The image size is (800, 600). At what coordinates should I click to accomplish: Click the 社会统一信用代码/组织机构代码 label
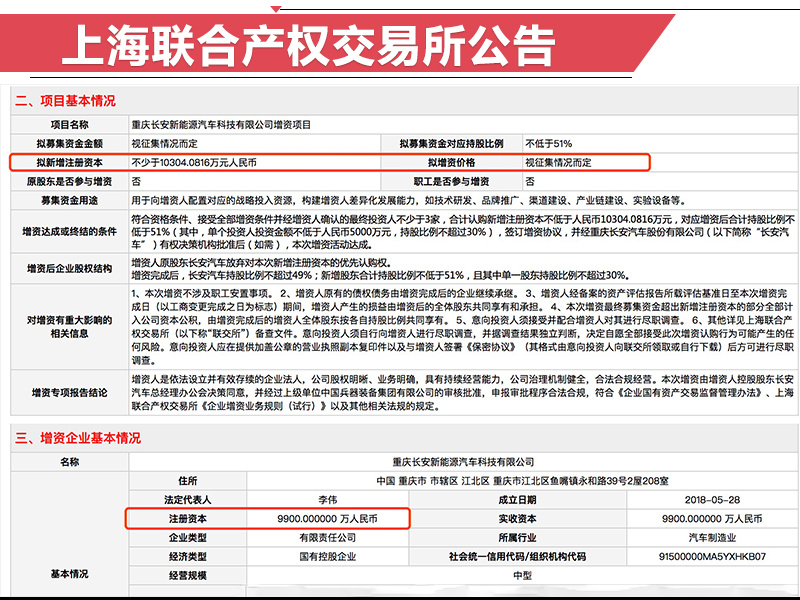[x=517, y=556]
